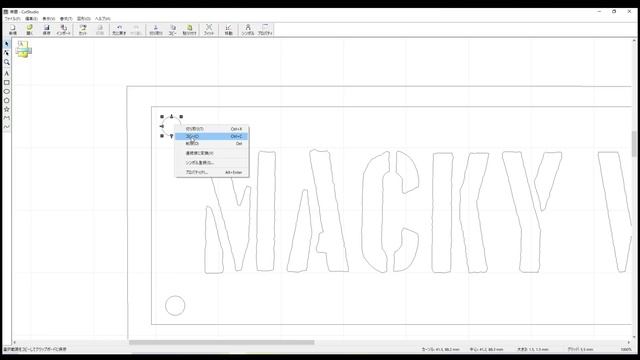The image size is (640, 360).
Task: Click the top-left handle of the selected circle
Action: (x=162, y=117)
